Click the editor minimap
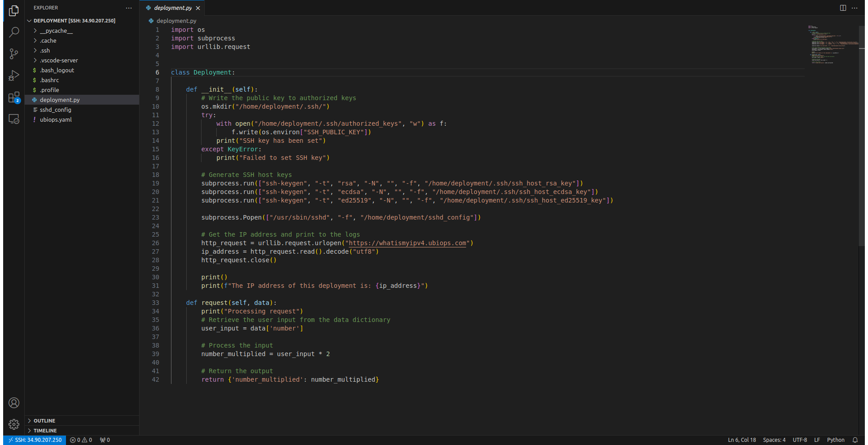This screenshot has width=868, height=445. [833, 45]
